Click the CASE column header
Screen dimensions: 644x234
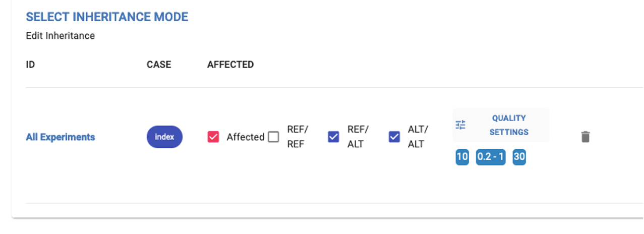[159, 65]
